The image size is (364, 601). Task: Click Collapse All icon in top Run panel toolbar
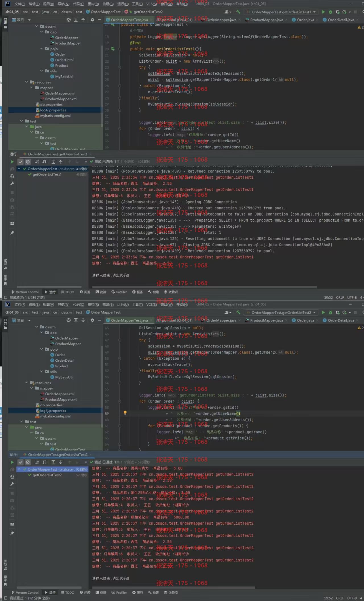click(x=61, y=162)
